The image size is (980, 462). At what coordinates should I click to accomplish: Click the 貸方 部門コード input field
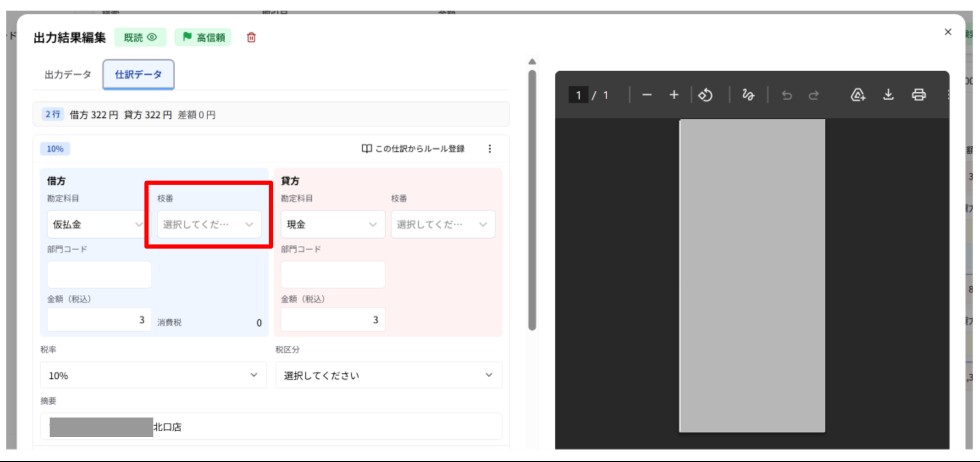[332, 274]
